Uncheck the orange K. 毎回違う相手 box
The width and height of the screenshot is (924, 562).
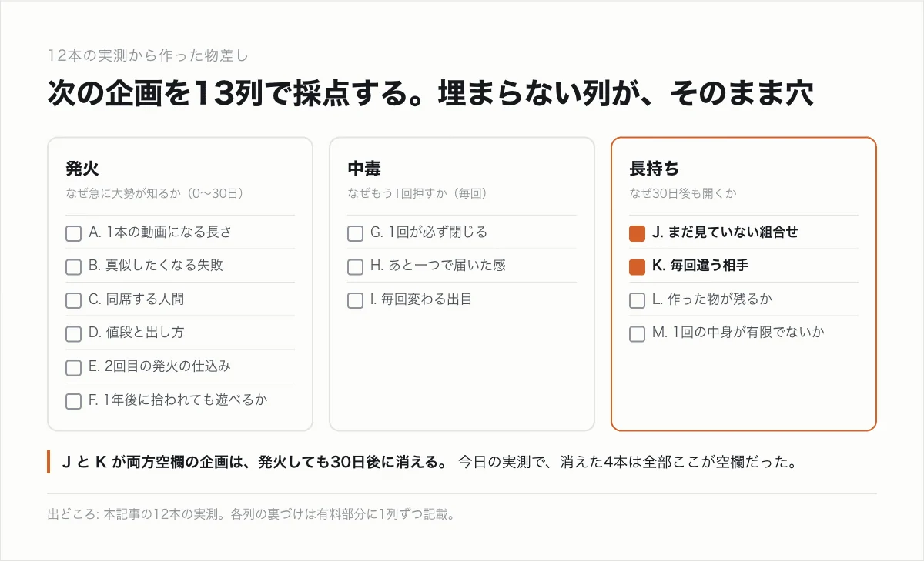pyautogui.click(x=637, y=267)
